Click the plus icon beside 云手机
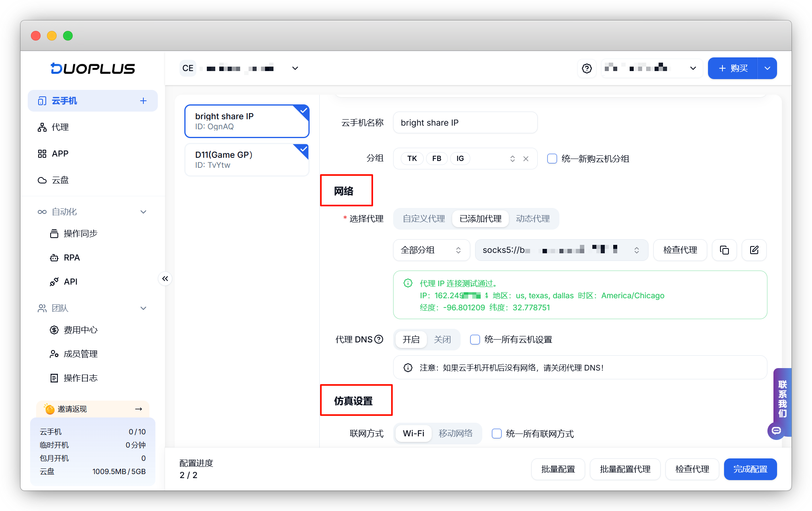The width and height of the screenshot is (812, 511). [143, 101]
